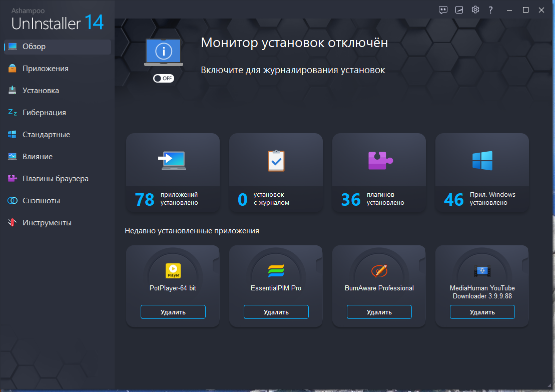This screenshot has width=555, height=392.
Task: Click the skin/theme switch icon in title bar
Action: click(x=459, y=10)
